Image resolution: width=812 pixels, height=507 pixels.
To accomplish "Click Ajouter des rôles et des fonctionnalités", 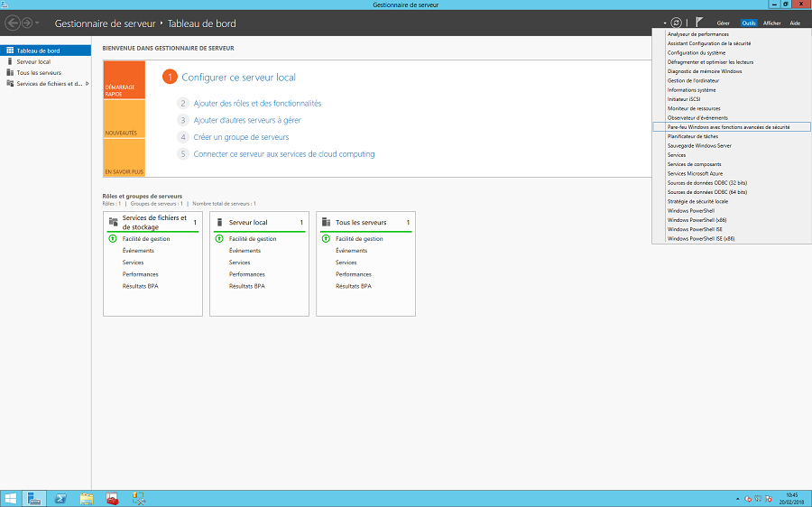I will [x=257, y=104].
